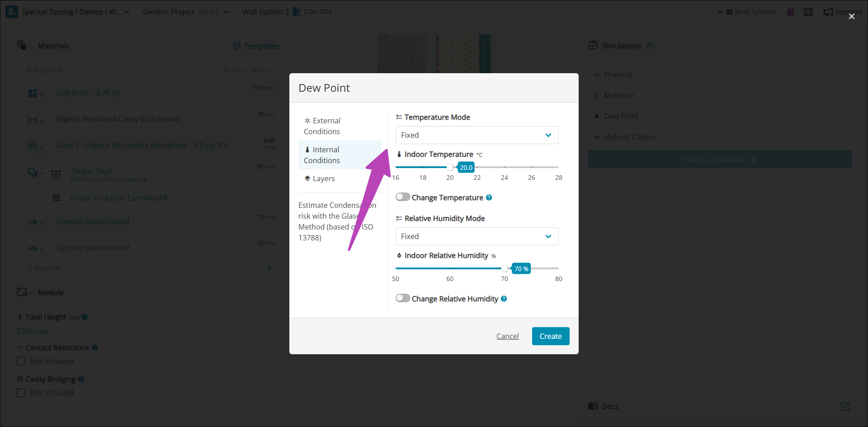This screenshot has height=427, width=868.
Task: Click the Change Temperature help icon
Action: click(x=489, y=197)
